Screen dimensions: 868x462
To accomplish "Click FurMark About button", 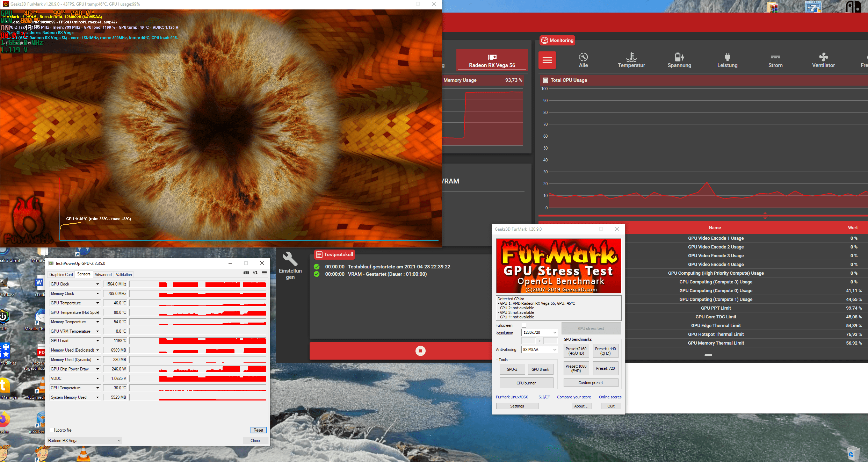I will click(x=582, y=406).
